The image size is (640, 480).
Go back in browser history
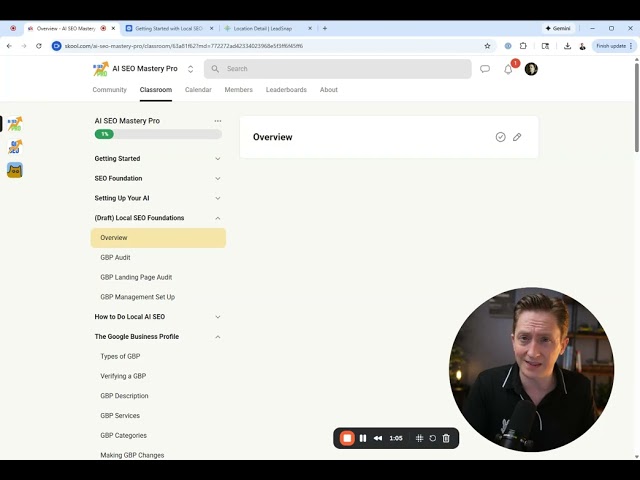9,46
